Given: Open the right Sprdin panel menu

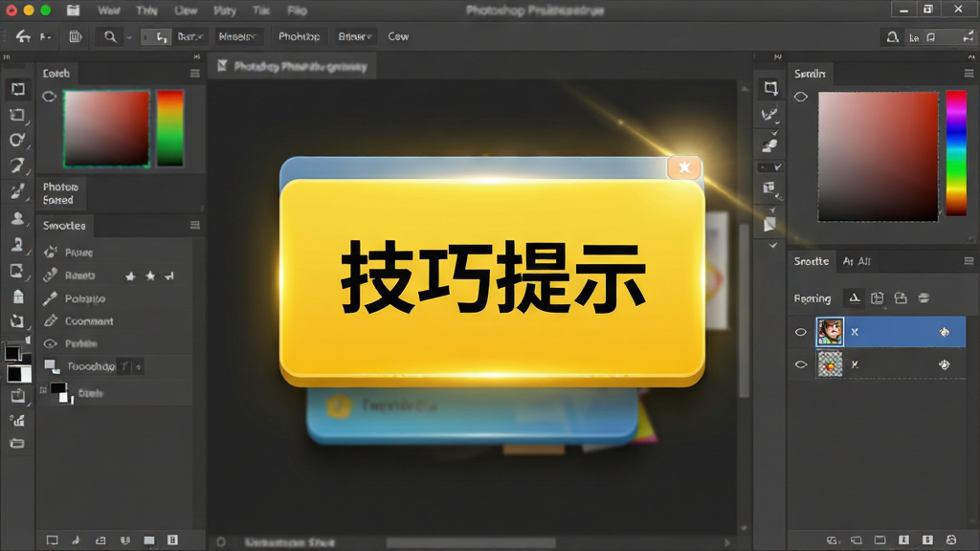Looking at the screenshot, I should click(969, 73).
